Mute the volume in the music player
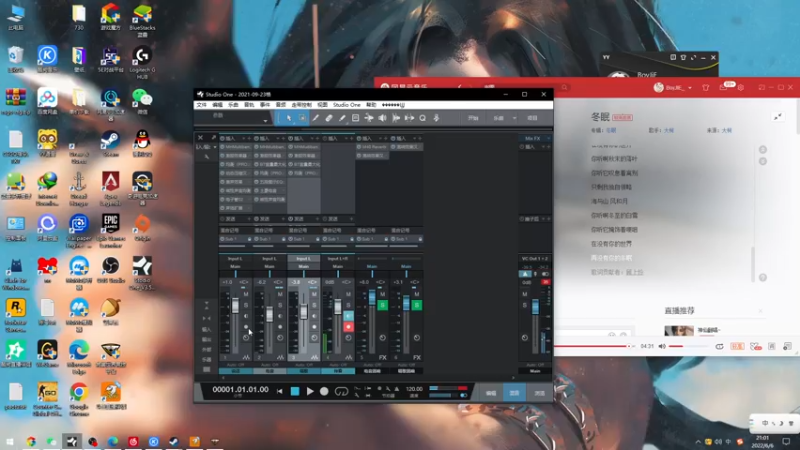The height and width of the screenshot is (450, 800). 662,346
